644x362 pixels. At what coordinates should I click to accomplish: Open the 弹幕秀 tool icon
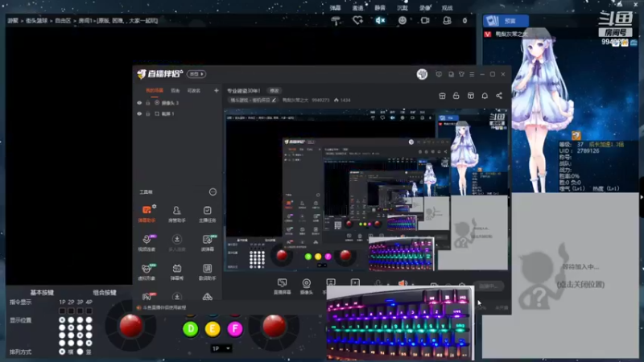click(x=176, y=272)
